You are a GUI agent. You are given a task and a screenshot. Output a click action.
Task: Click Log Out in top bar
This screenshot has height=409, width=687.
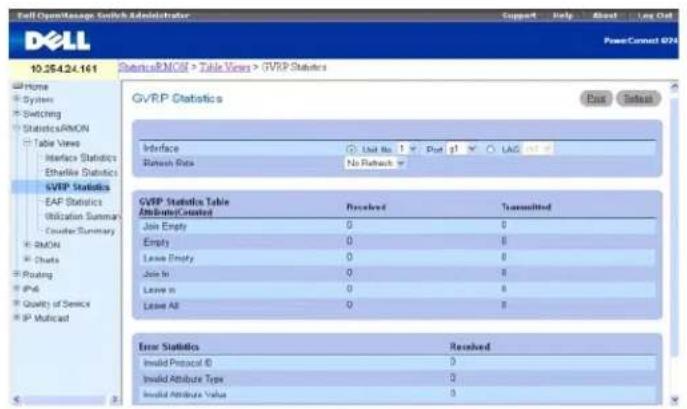(x=655, y=16)
